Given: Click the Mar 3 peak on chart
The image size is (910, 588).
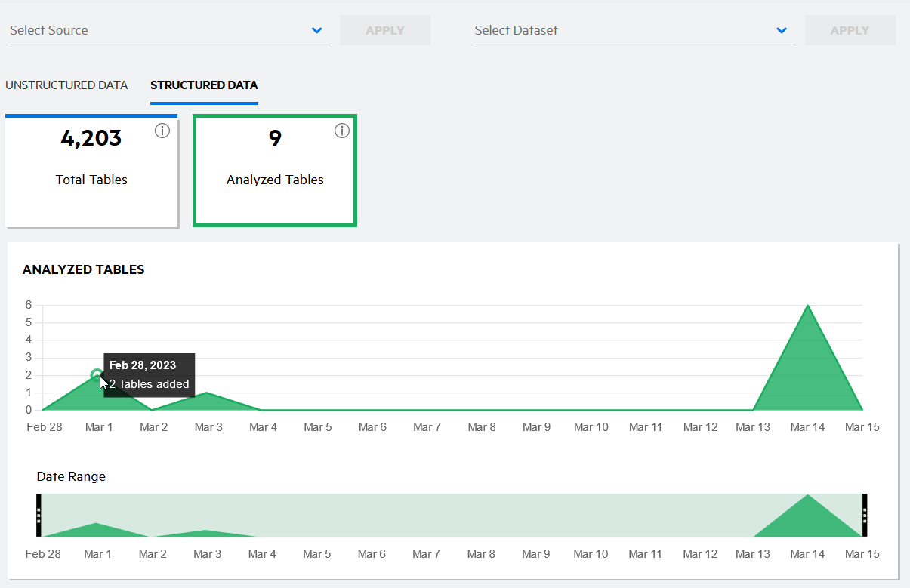Looking at the screenshot, I should coord(207,393).
